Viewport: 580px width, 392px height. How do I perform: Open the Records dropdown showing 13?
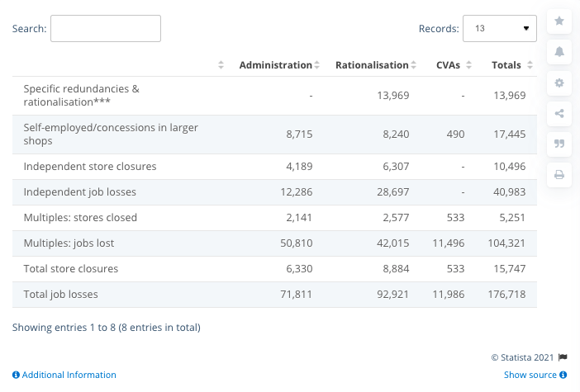pos(499,28)
